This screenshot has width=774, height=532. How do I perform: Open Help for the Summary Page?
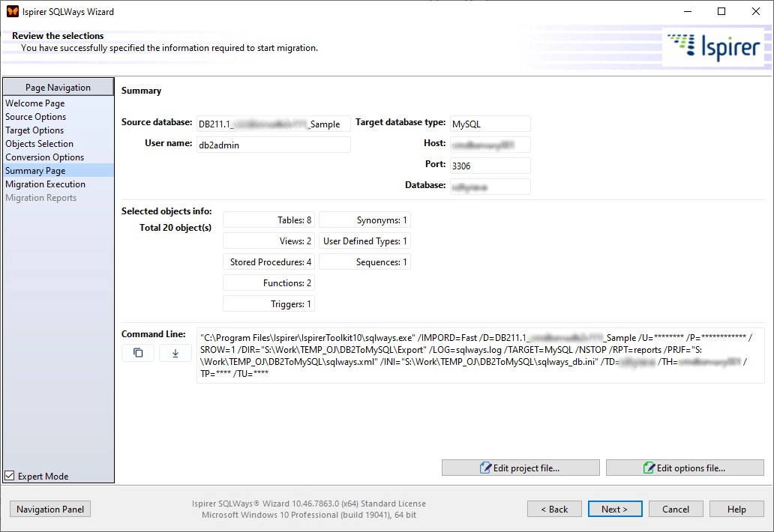coord(736,509)
